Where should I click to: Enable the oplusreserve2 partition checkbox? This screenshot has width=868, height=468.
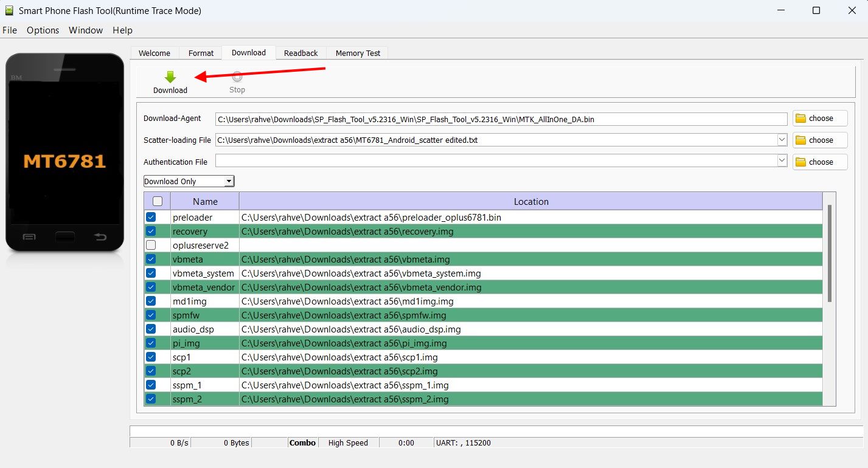point(151,245)
